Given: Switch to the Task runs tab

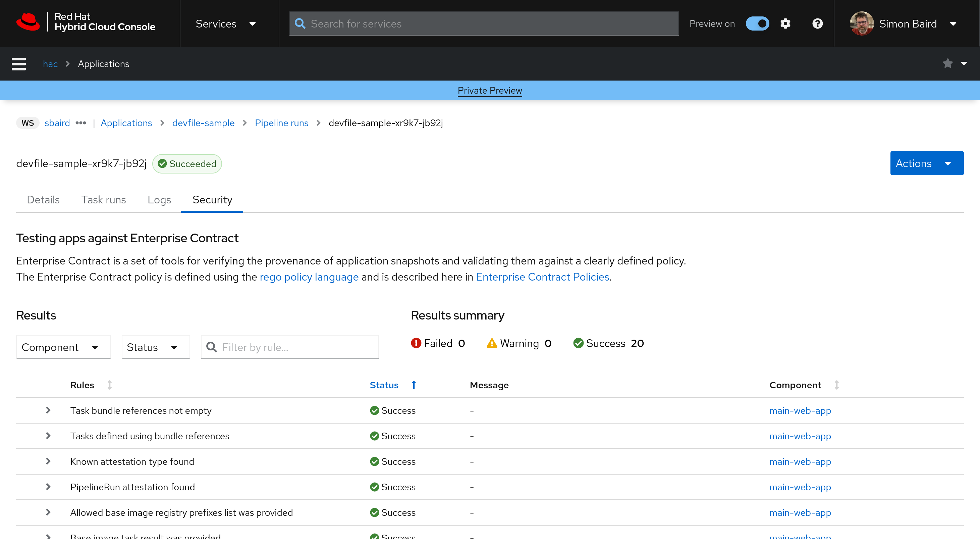Looking at the screenshot, I should [104, 199].
